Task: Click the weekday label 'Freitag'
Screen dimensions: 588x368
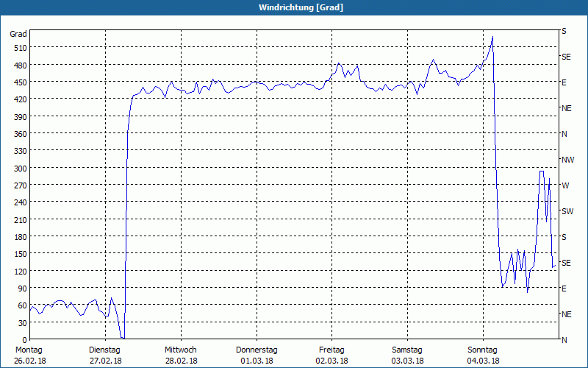Action: (332, 350)
